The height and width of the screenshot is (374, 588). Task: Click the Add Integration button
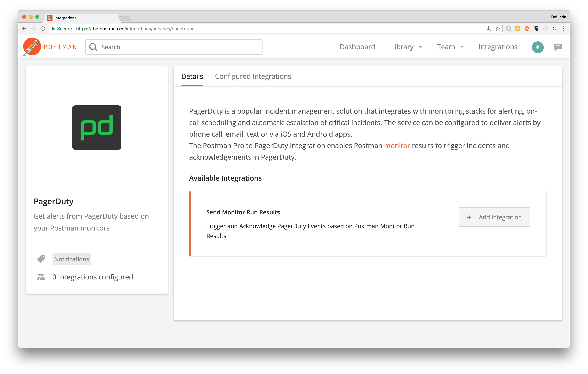(494, 217)
